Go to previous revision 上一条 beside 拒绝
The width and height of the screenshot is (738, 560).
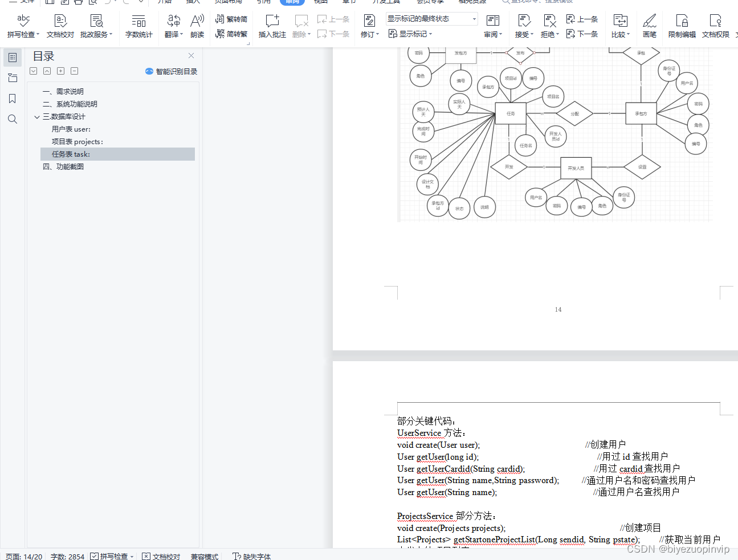tap(582, 19)
